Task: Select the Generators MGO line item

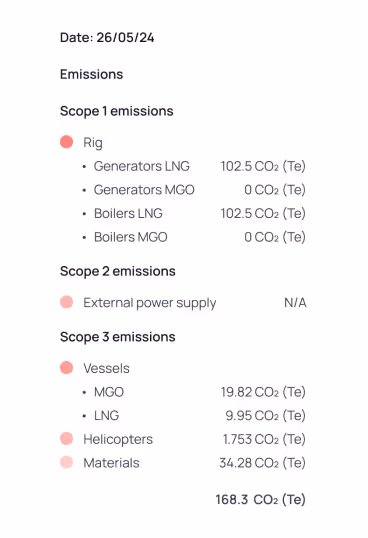Action: 144,190
